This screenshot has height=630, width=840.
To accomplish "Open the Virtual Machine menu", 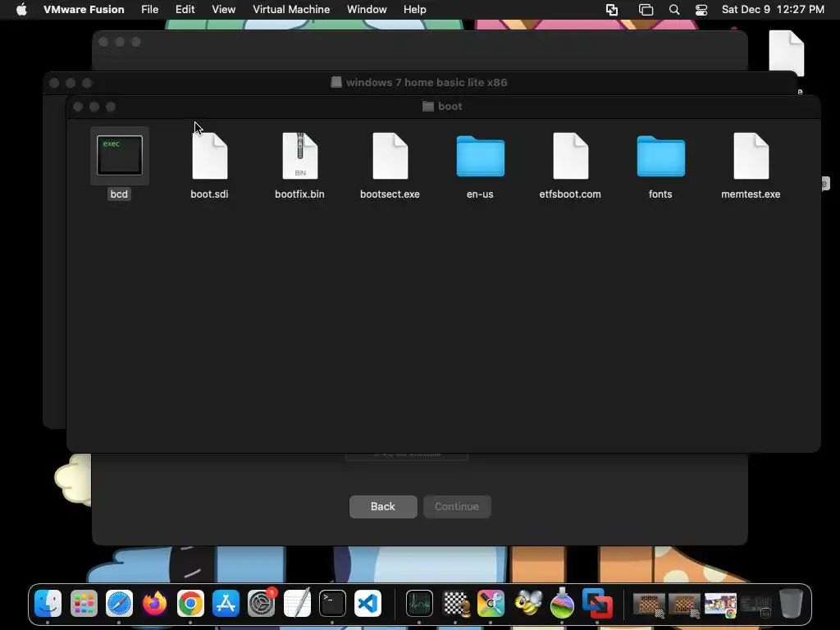I will (x=291, y=9).
